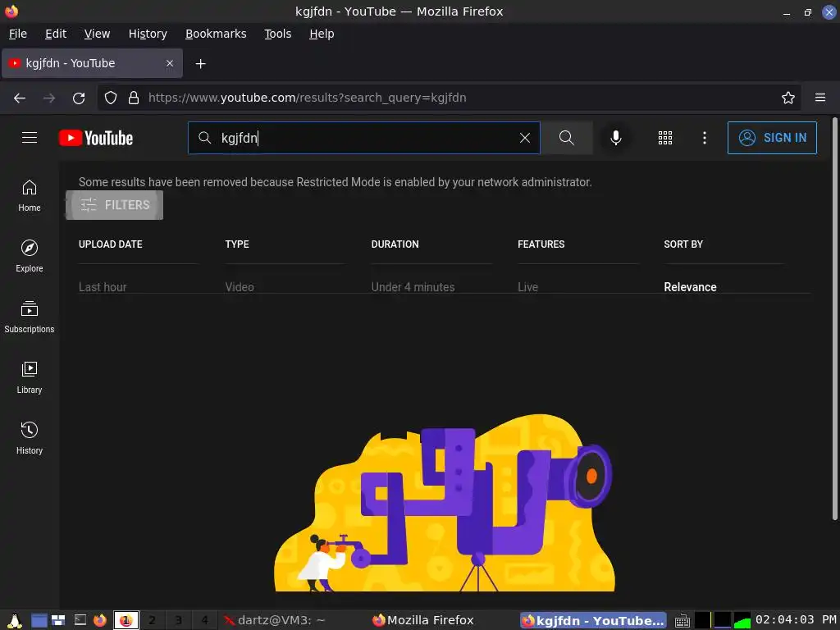Viewport: 840px width, 630px height.
Task: Open History in the YouTube sidebar
Action: 30,438
